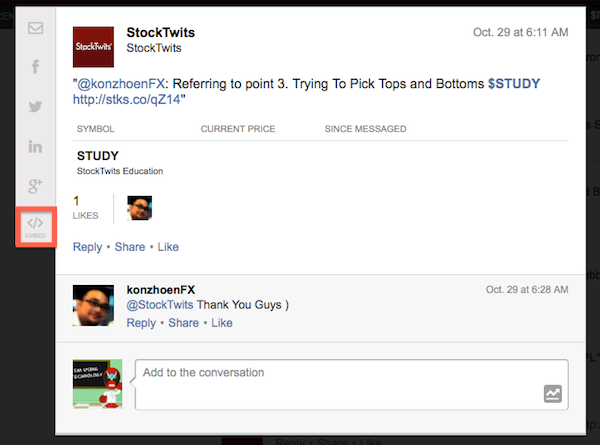
Task: Share the message via email icon
Action: [x=36, y=28]
